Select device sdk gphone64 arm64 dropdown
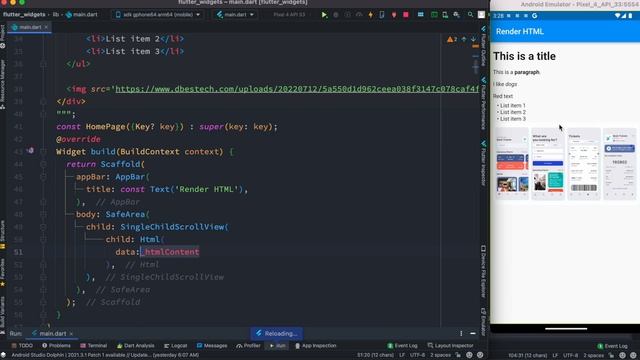This screenshot has width=640, height=360. pos(158,15)
